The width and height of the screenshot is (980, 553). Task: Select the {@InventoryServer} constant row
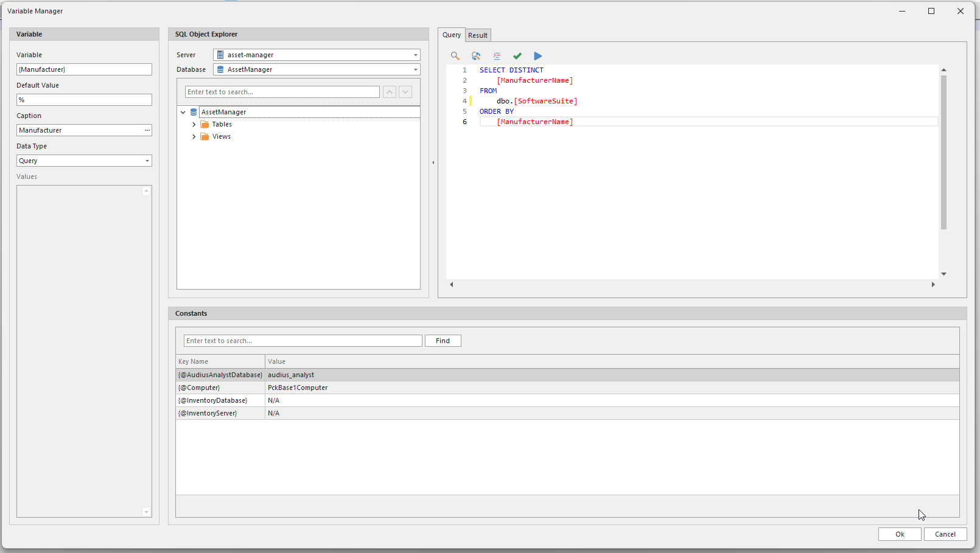click(x=567, y=413)
